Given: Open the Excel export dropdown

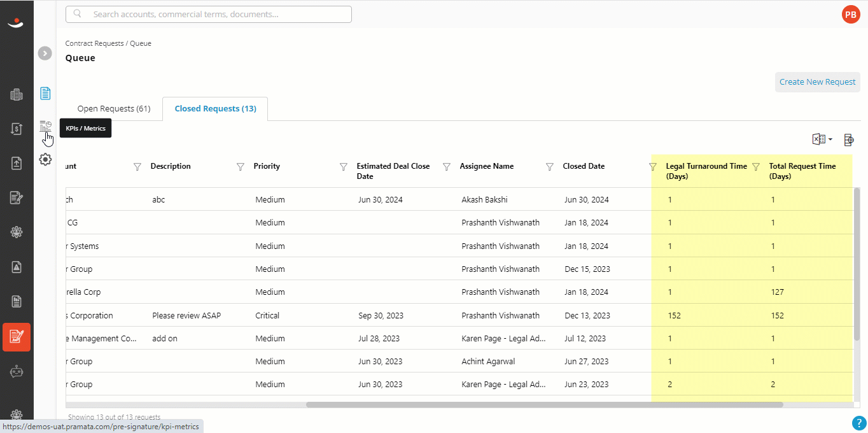Looking at the screenshot, I should (822, 139).
